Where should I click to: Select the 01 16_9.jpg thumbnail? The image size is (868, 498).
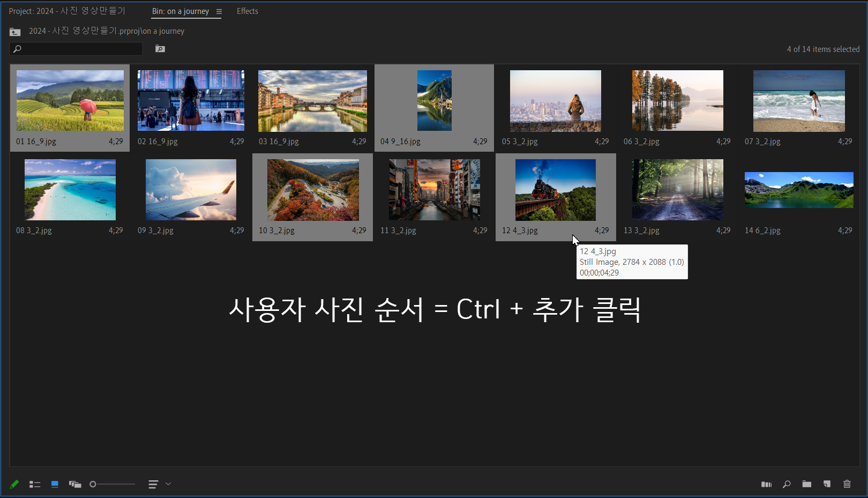(70, 100)
